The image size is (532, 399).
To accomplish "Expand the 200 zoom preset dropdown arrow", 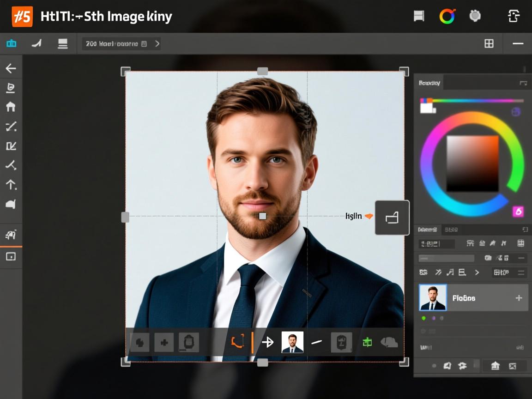I will click(x=157, y=44).
